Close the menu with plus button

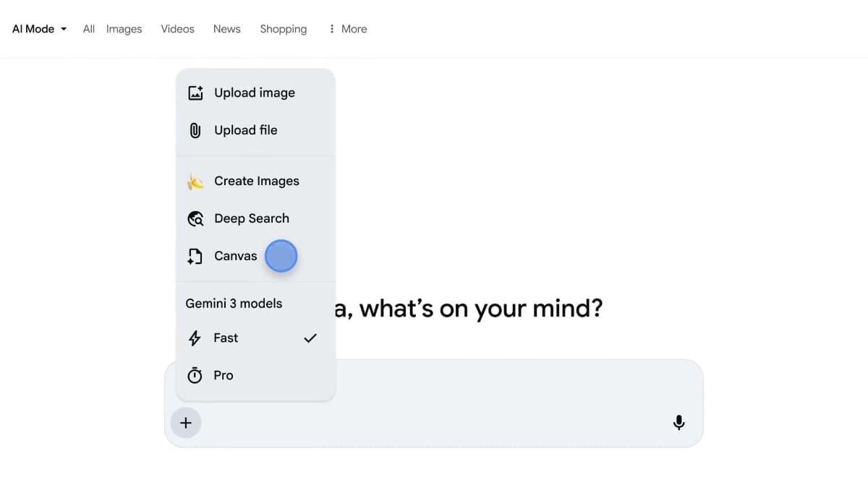pyautogui.click(x=186, y=423)
